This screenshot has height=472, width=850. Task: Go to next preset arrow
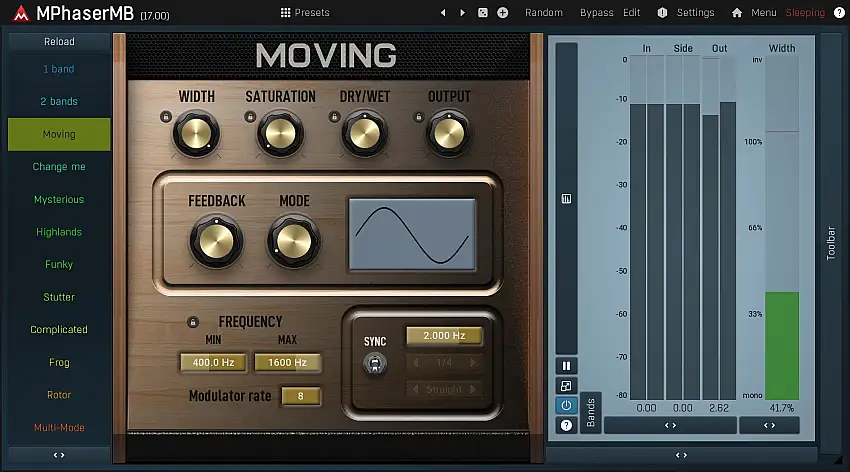462,12
